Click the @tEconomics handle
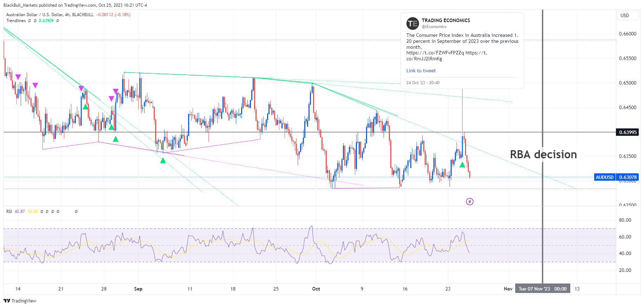644x307 pixels. click(434, 27)
